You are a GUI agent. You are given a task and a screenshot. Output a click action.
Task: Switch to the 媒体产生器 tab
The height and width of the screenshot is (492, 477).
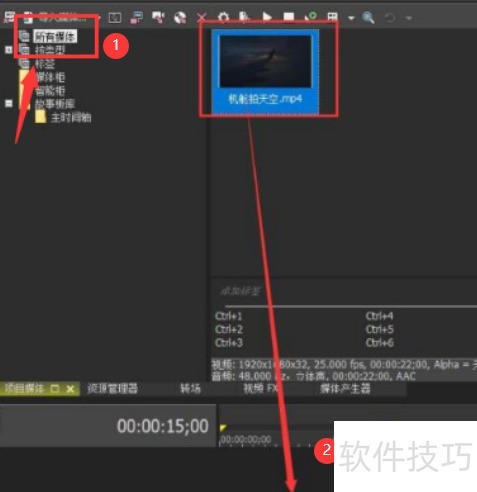[x=345, y=389]
